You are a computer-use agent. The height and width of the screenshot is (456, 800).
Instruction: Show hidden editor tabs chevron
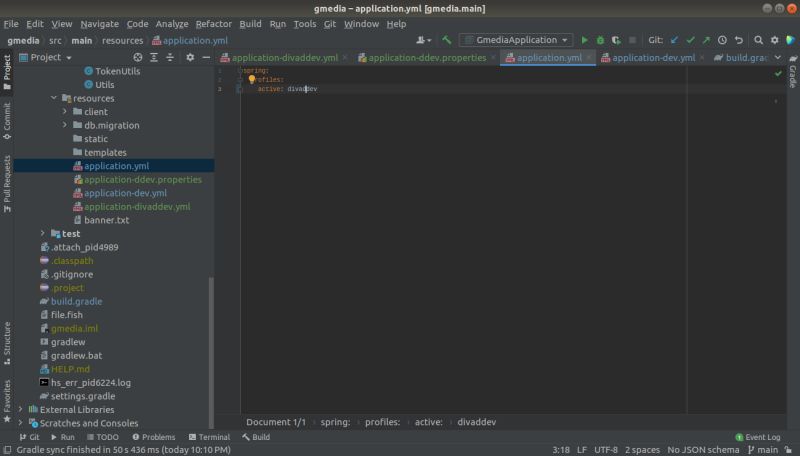778,58
